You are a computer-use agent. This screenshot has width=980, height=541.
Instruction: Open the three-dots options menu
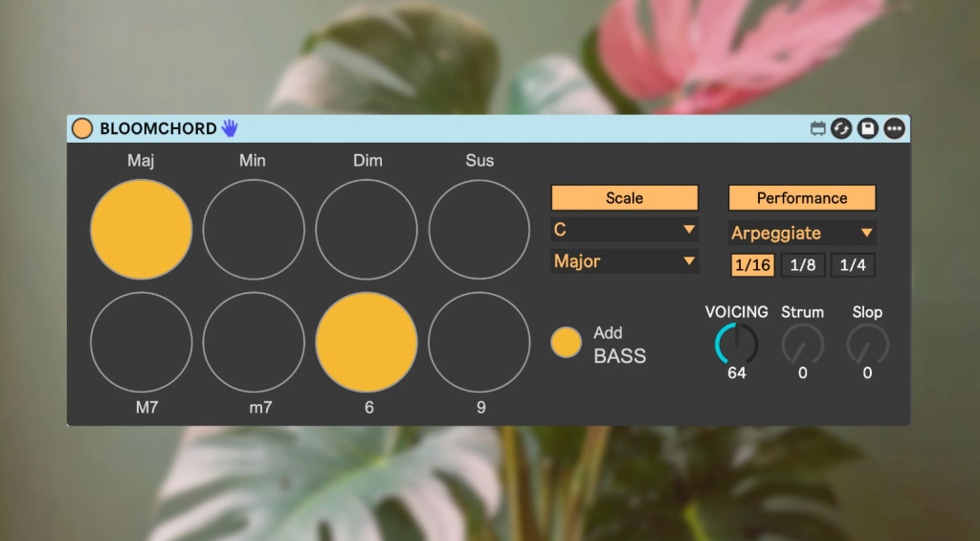tap(895, 129)
